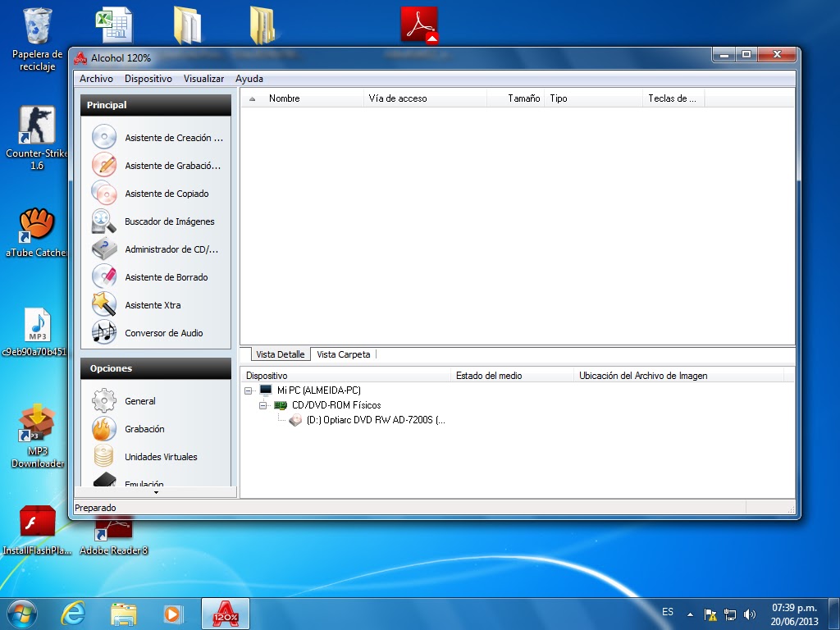This screenshot has height=630, width=840.
Task: Open the Archivo menu
Action: pyautogui.click(x=97, y=79)
